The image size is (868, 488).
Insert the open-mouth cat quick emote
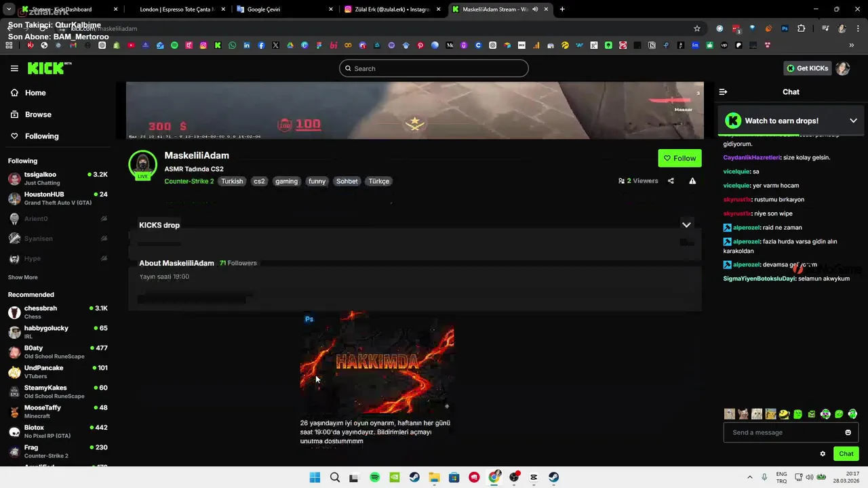743,414
